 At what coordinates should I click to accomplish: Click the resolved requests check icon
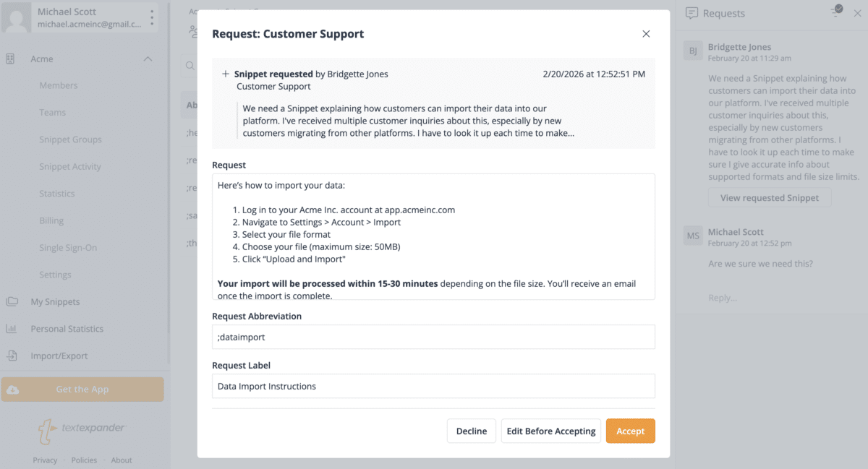click(x=837, y=11)
